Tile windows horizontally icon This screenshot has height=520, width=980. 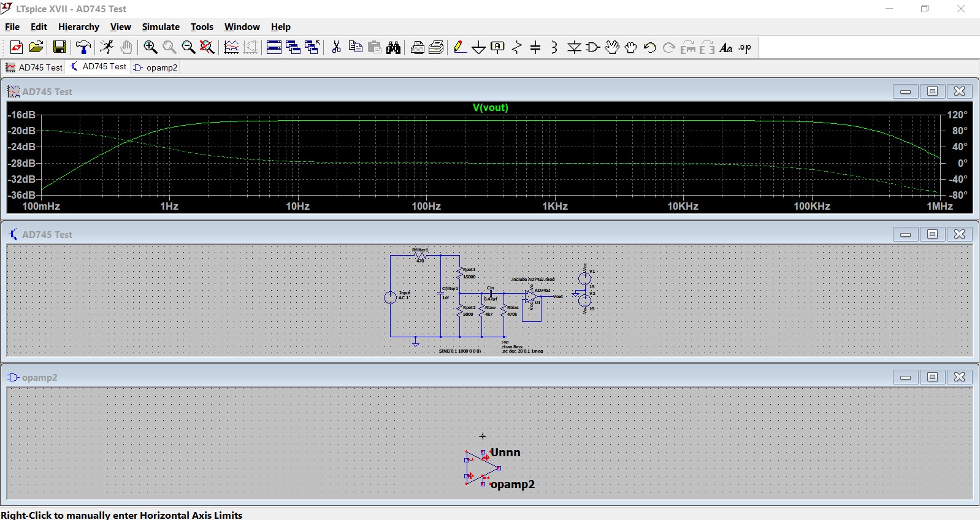(x=274, y=47)
